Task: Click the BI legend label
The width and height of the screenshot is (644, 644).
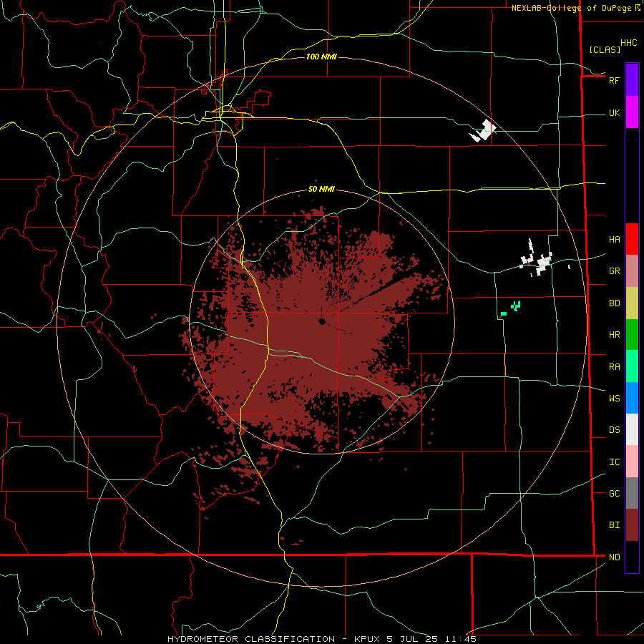Action: pos(614,525)
